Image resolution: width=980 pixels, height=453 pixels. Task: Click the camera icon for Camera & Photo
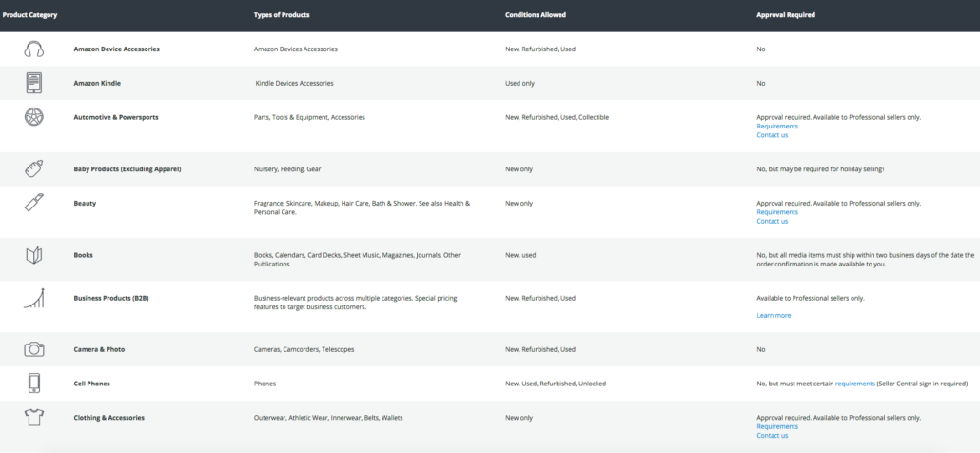(x=33, y=349)
